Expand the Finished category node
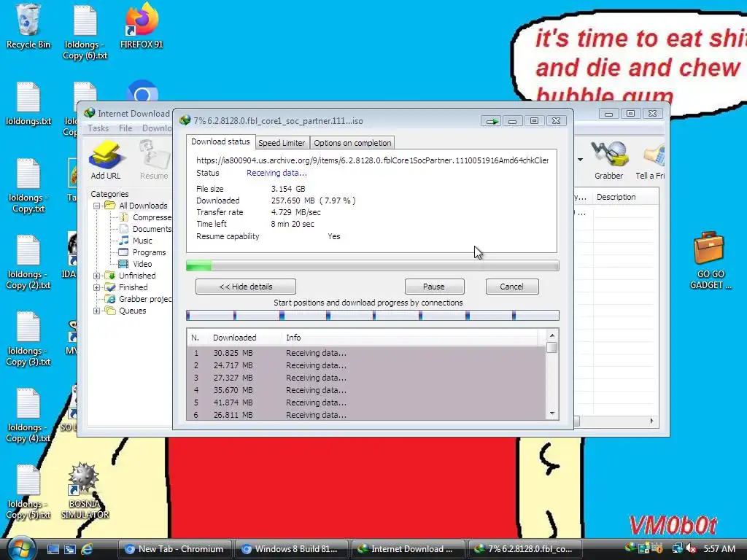 tap(97, 287)
